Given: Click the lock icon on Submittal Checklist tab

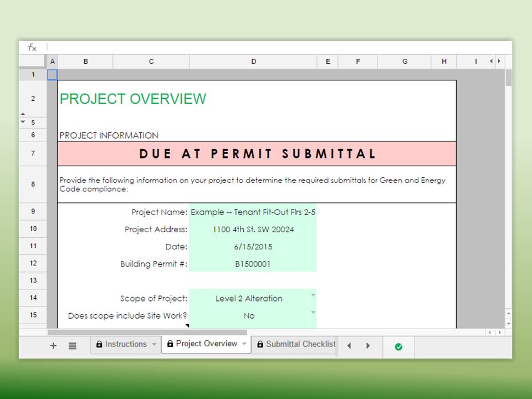Looking at the screenshot, I should coord(260,344).
